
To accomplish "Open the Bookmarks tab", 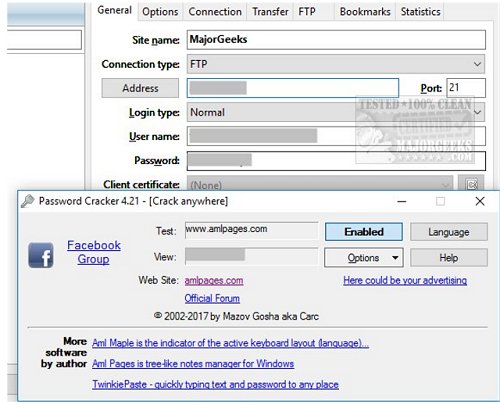I will 365,12.
